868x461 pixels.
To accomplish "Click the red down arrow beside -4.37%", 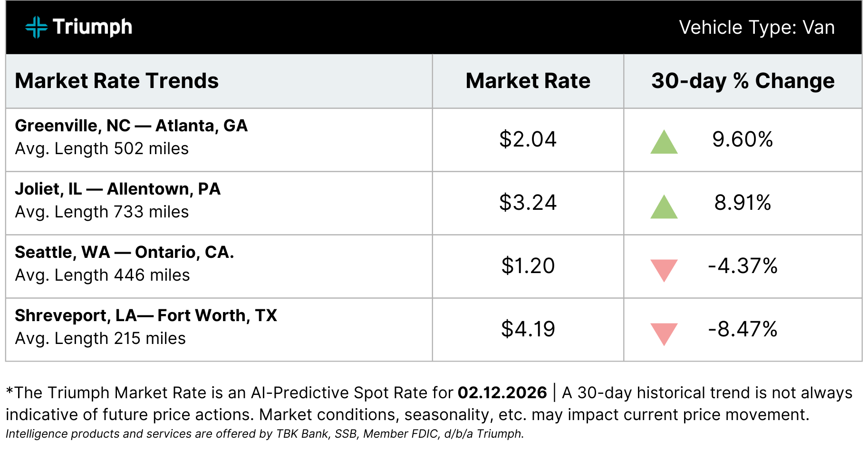I will click(664, 269).
